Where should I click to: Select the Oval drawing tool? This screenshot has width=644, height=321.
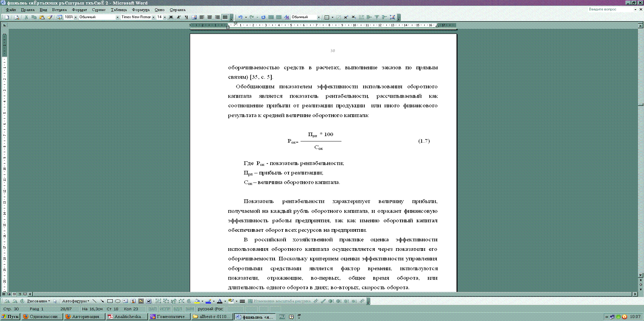(118, 301)
